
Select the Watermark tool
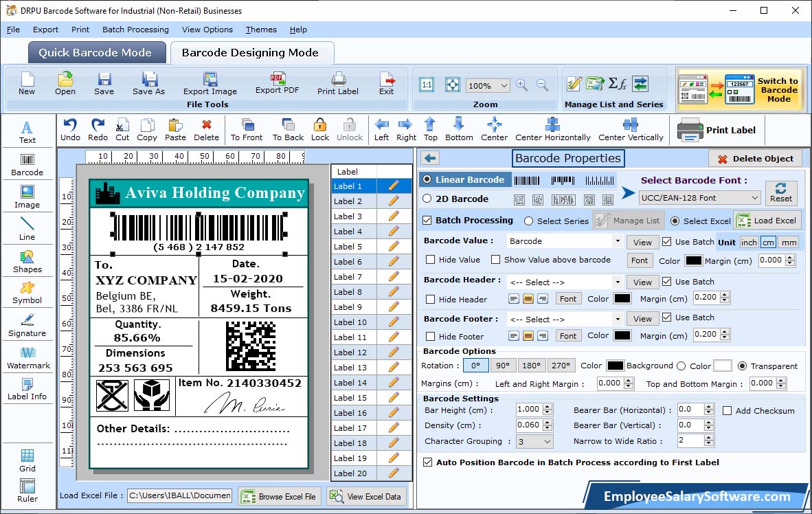click(28, 358)
